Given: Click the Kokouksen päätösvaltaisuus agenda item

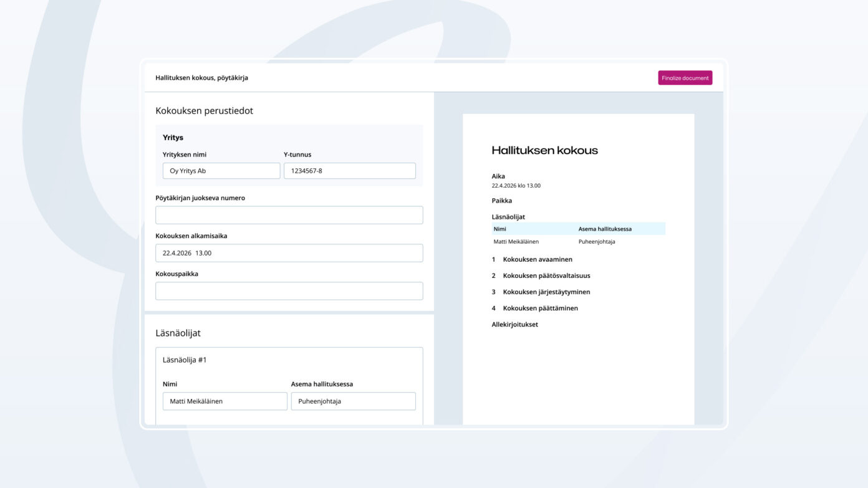Looking at the screenshot, I should tap(546, 275).
